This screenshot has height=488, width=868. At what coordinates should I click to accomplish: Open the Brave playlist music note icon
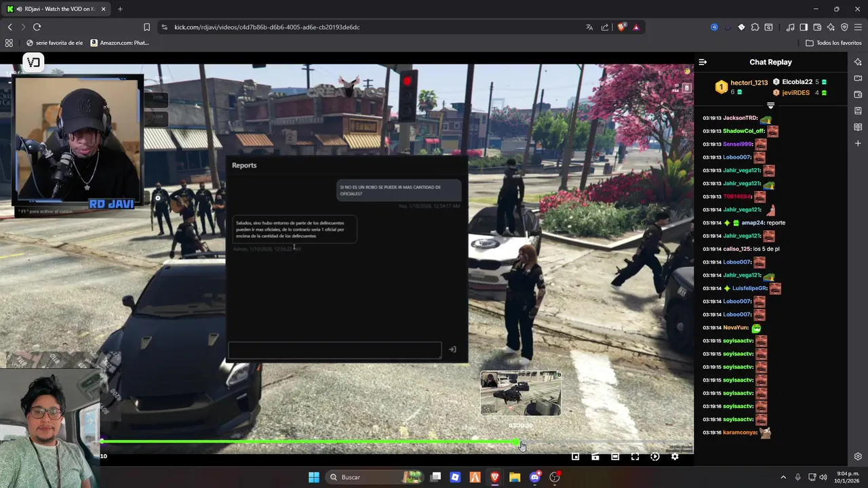(x=790, y=27)
